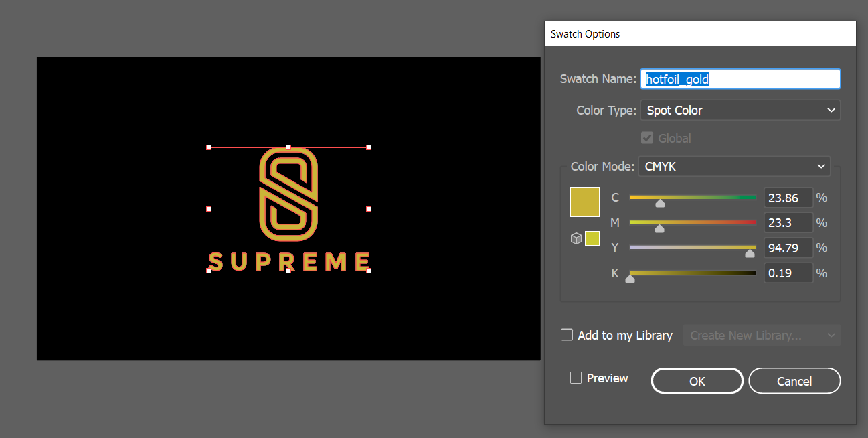Click the Swatch Options title bar
This screenshot has width=868, height=438.
[x=700, y=33]
